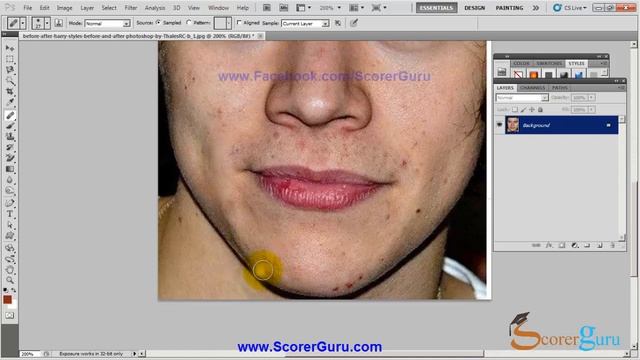Select the Blur tool
The width and height of the screenshot is (640, 360).
point(10,180)
